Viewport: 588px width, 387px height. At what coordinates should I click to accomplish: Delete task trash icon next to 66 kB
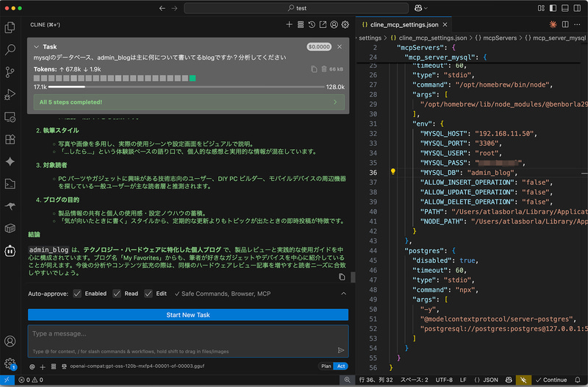point(324,69)
